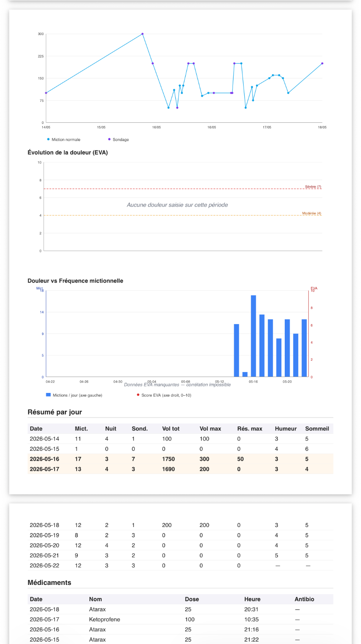Click the Sond. column header
The width and height of the screenshot is (361, 644).
[x=140, y=429]
